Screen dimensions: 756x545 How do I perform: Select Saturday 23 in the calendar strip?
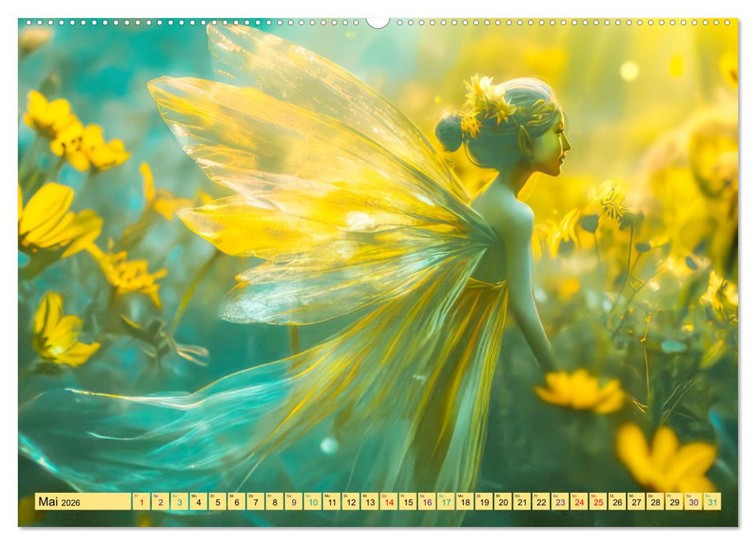click(x=560, y=502)
